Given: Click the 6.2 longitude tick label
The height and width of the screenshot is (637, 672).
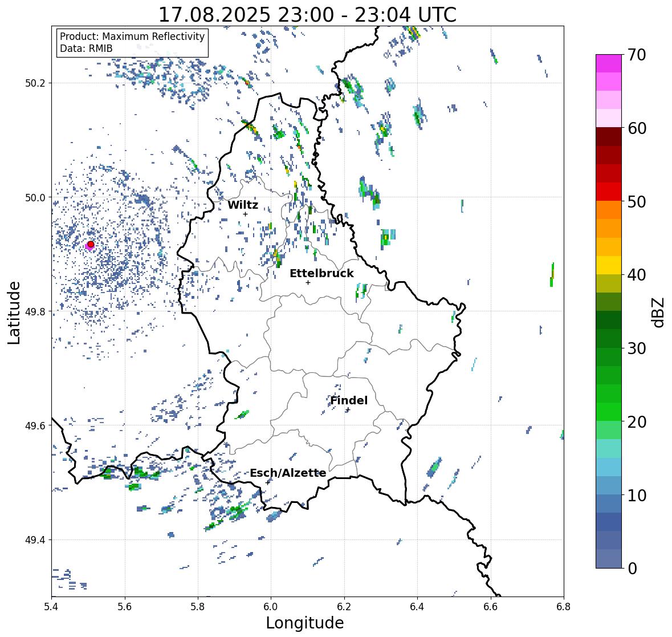Looking at the screenshot, I should coord(344,606).
